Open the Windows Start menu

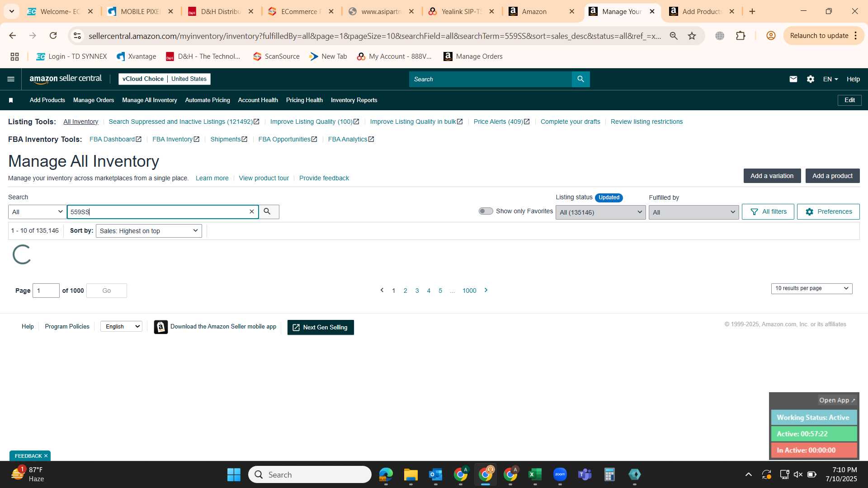tap(234, 474)
